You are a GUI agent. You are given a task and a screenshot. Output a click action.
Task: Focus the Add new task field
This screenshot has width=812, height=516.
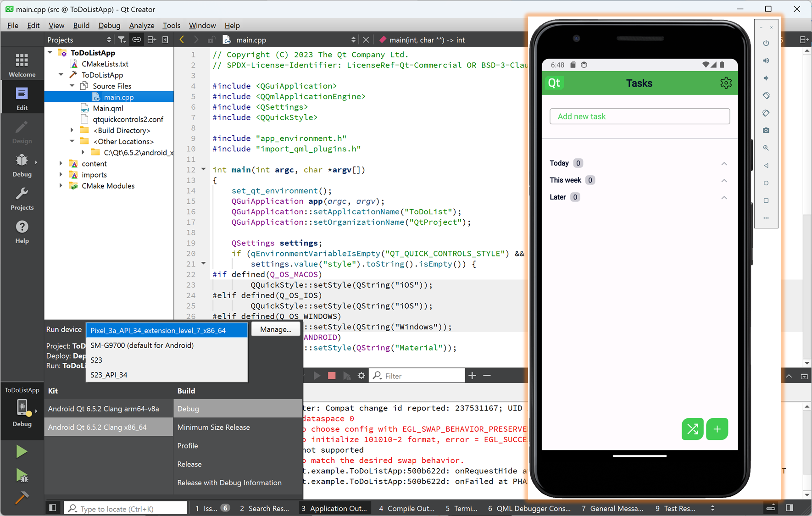point(640,117)
